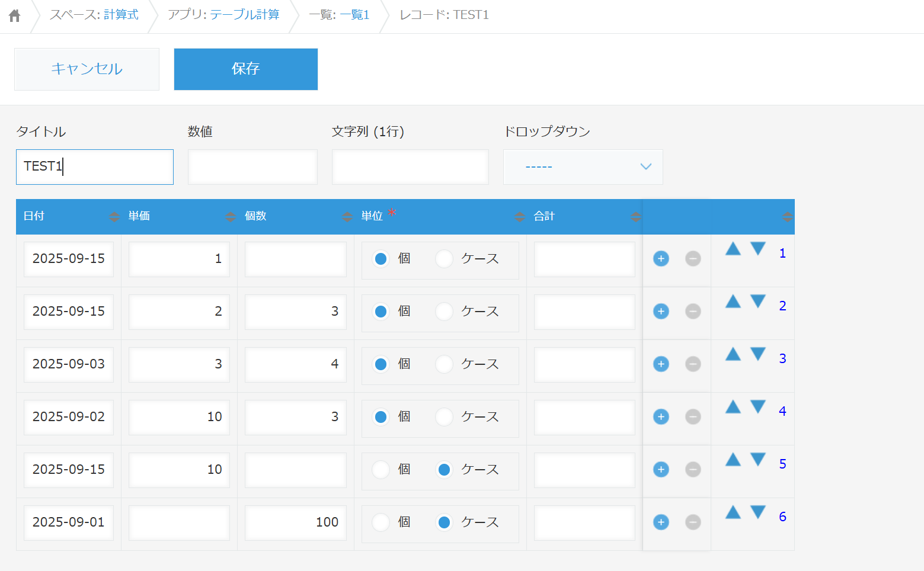
Task: Select 個 radio in the 2025-09-01 row
Action: pos(381,522)
